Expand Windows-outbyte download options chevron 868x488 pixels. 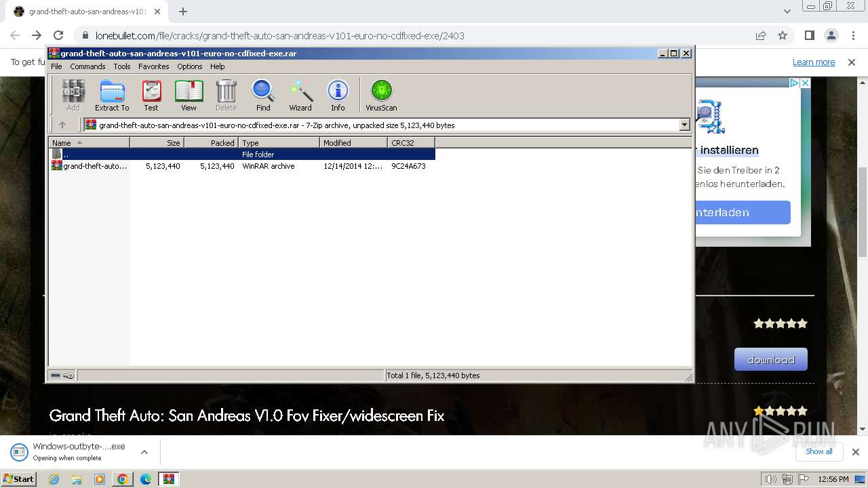144,452
